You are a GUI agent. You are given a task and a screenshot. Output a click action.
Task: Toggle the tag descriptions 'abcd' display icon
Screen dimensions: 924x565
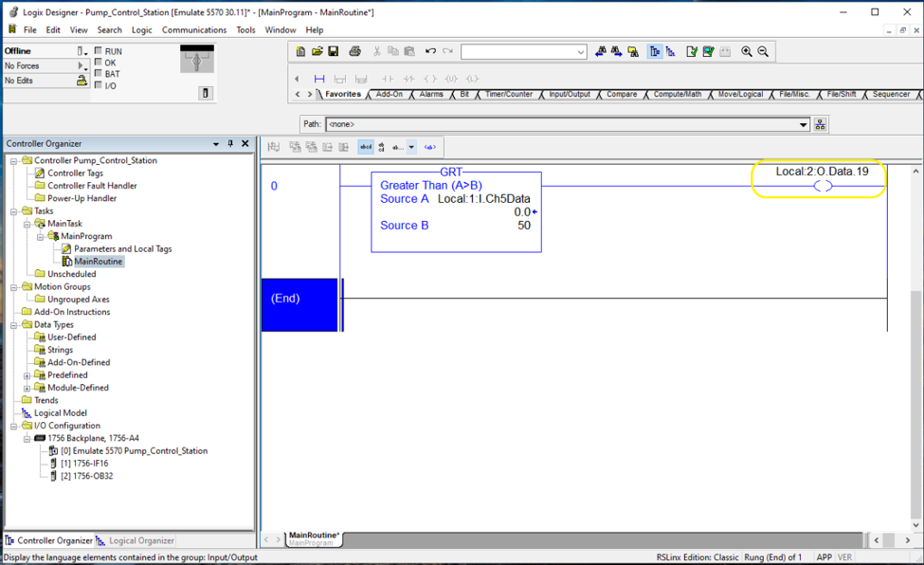point(366,147)
